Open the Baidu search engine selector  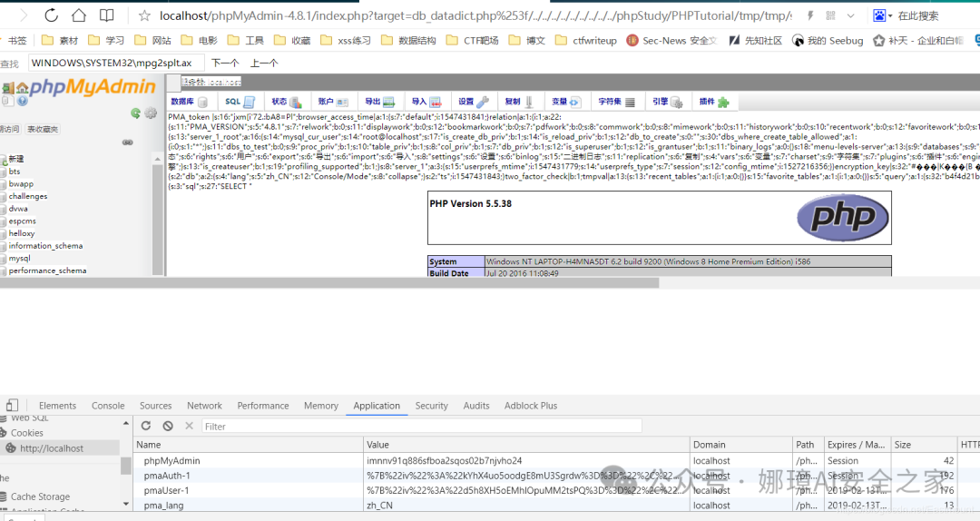click(x=882, y=15)
